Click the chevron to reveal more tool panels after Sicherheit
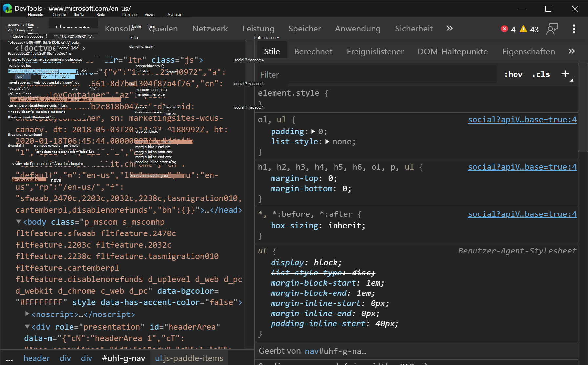The height and width of the screenshot is (365, 588). pyautogui.click(x=449, y=28)
